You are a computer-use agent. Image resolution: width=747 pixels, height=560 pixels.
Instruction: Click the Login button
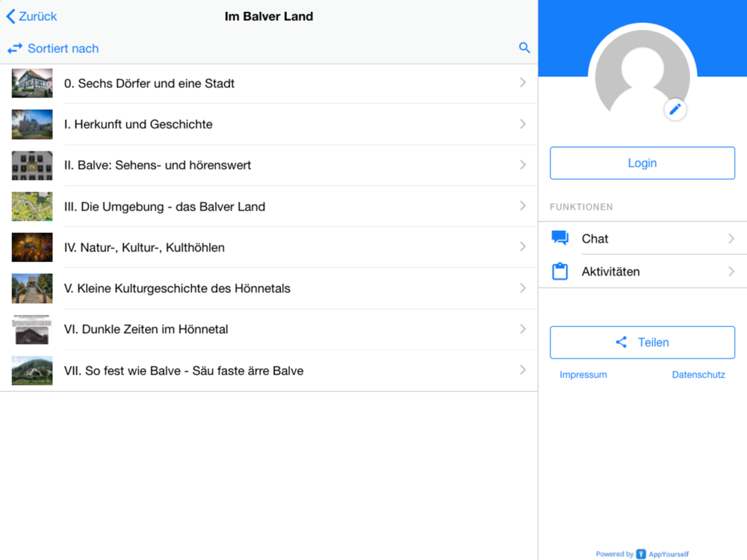pos(642,163)
